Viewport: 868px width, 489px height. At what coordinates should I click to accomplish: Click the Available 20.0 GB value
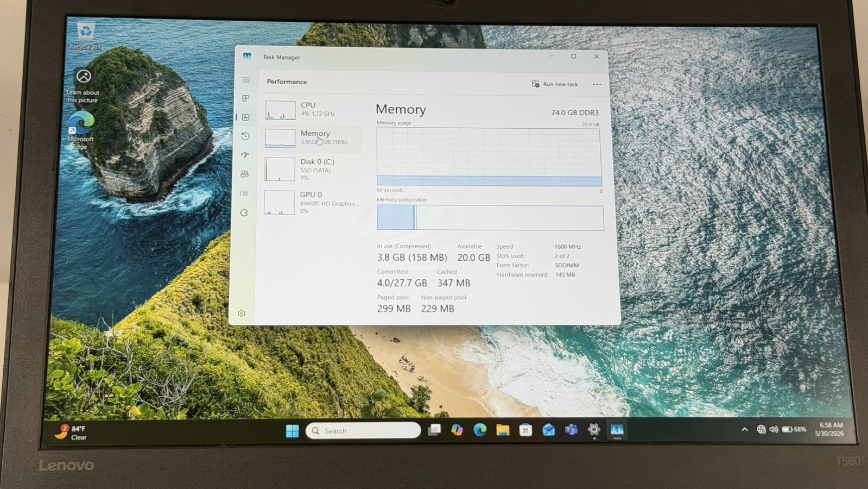473,258
